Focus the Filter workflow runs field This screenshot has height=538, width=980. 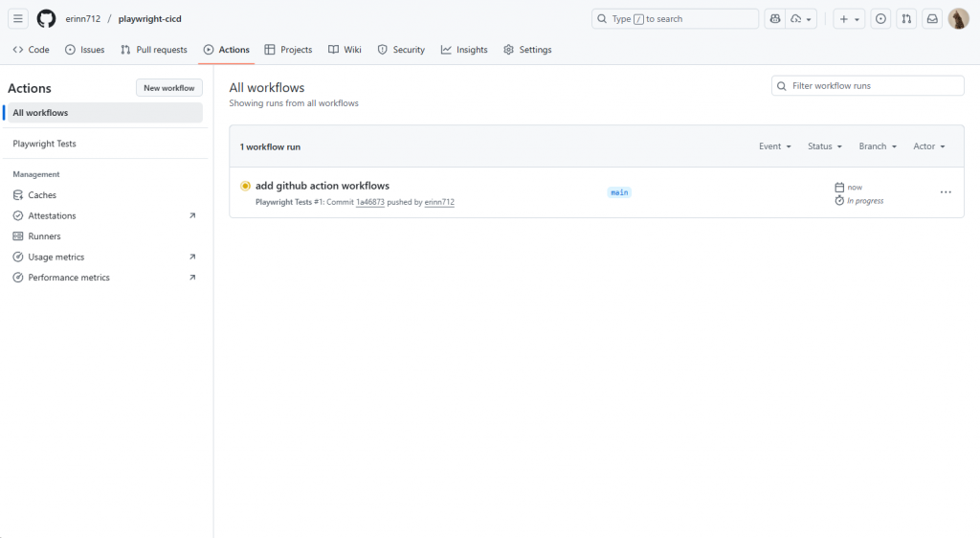click(867, 85)
